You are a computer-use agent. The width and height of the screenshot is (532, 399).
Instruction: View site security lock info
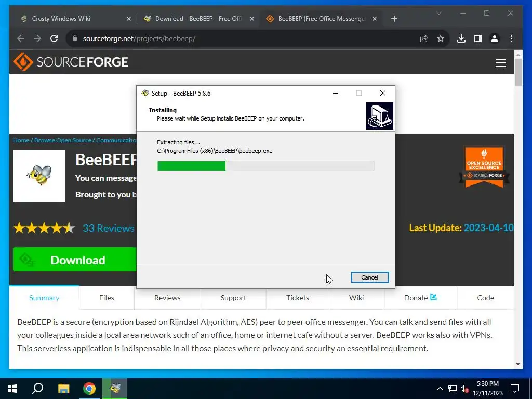tap(75, 38)
